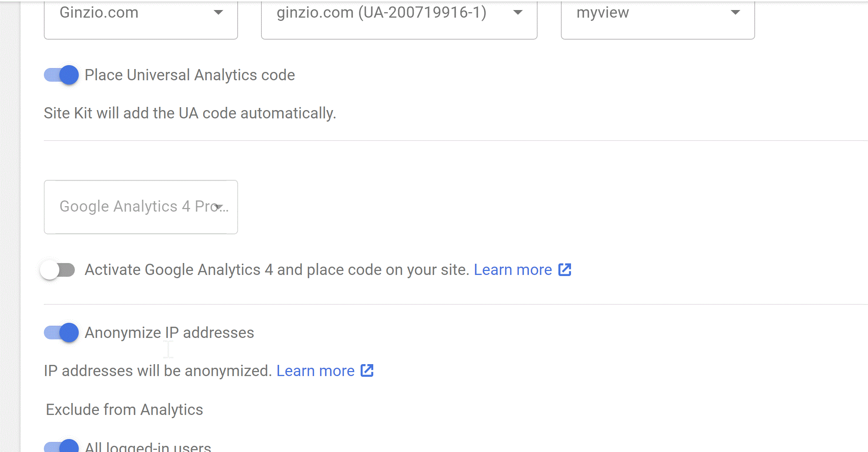
Task: Open the Ginzio.com account dropdown
Action: (140, 14)
